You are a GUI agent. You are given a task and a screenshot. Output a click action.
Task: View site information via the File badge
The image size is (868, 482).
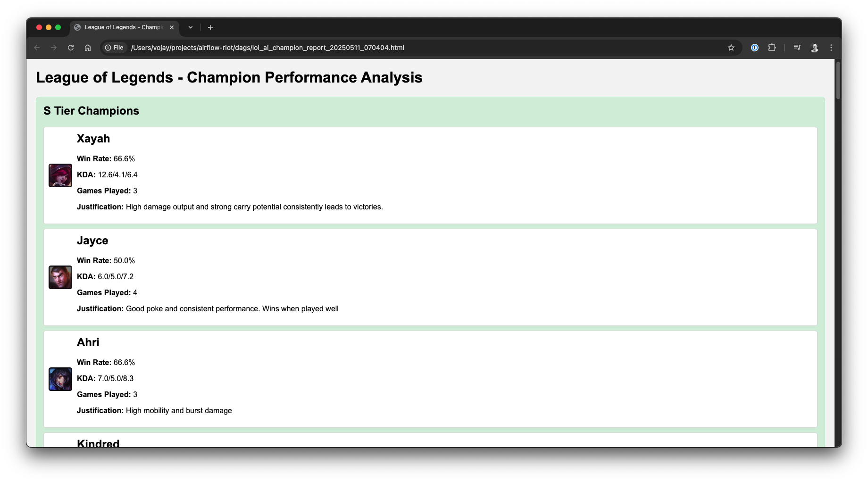tap(114, 48)
